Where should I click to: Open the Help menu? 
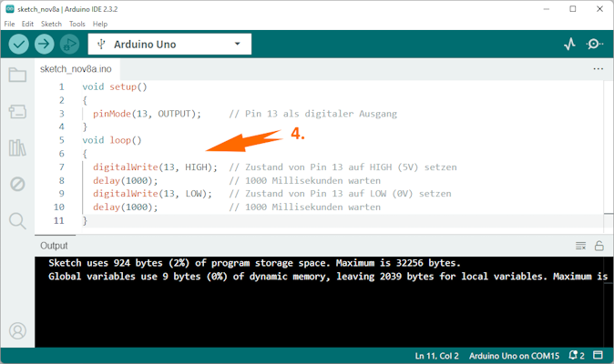100,24
